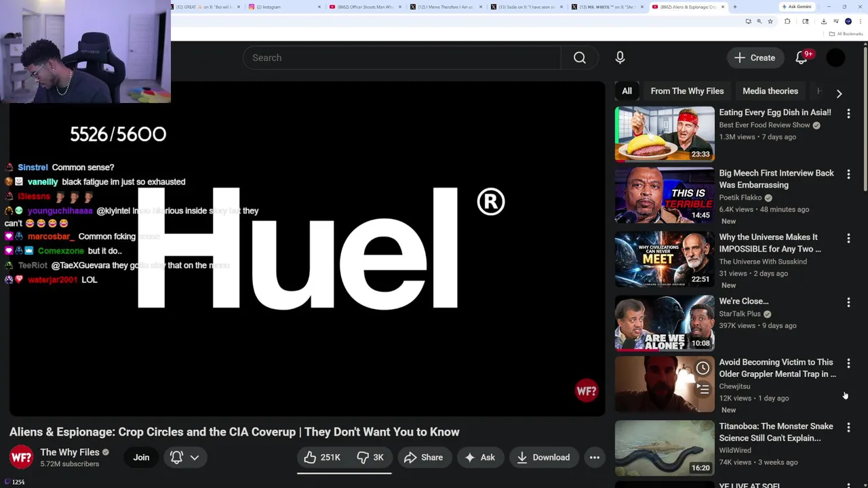Select the All filter chip
This screenshot has width=868, height=488.
pyautogui.click(x=627, y=91)
